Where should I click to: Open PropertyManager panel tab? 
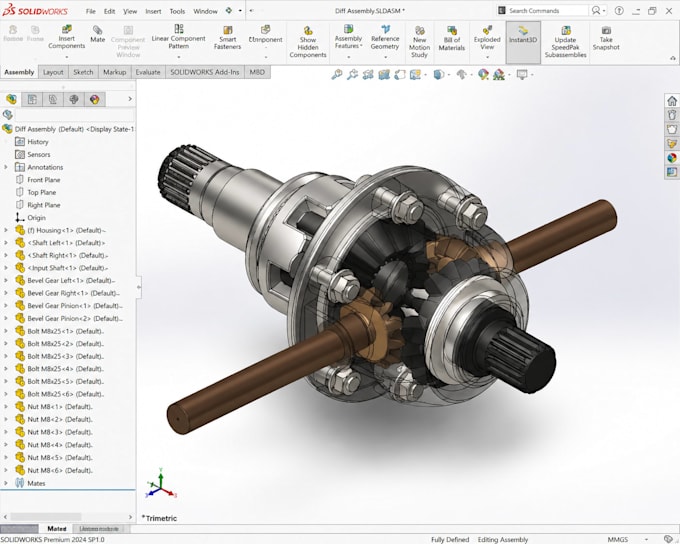[x=32, y=99]
